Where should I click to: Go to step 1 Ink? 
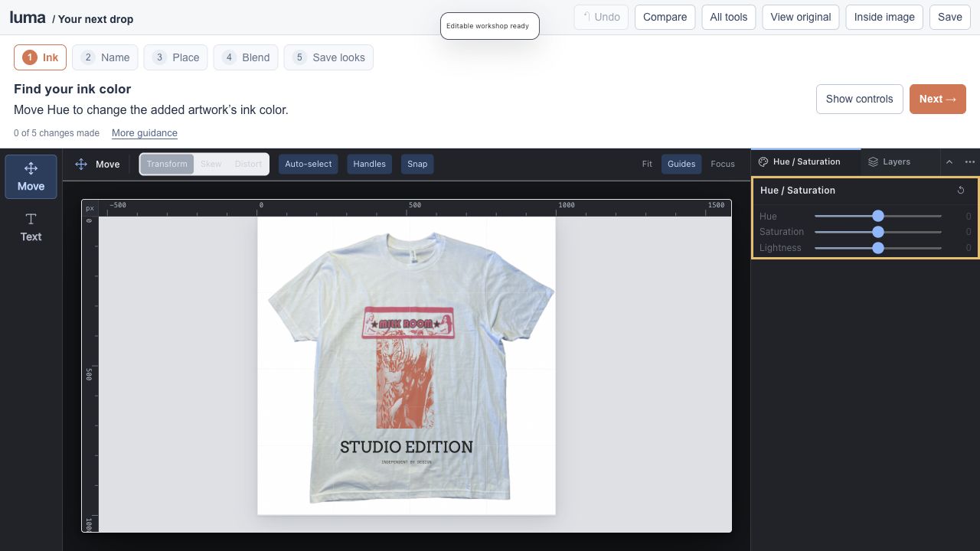pyautogui.click(x=41, y=57)
